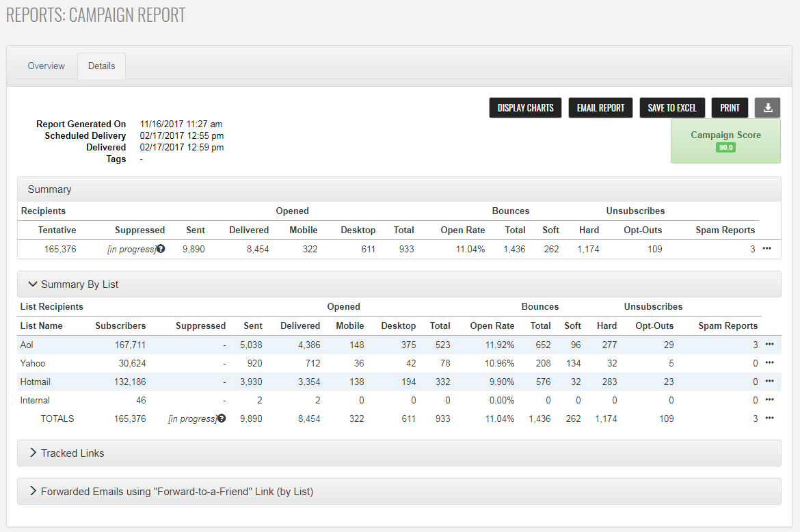
Task: Open the ellipsis menu for Yahoo list
Action: pos(769,363)
